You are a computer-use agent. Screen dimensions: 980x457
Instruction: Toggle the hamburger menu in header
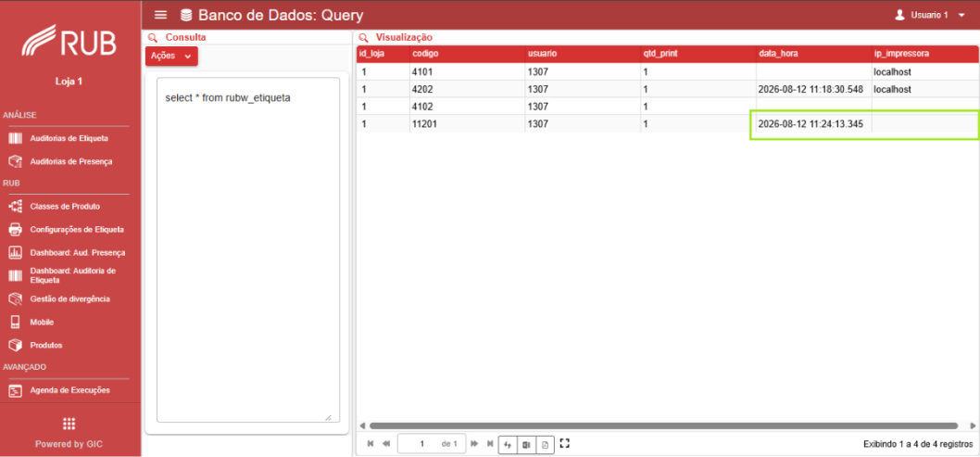pyautogui.click(x=160, y=15)
